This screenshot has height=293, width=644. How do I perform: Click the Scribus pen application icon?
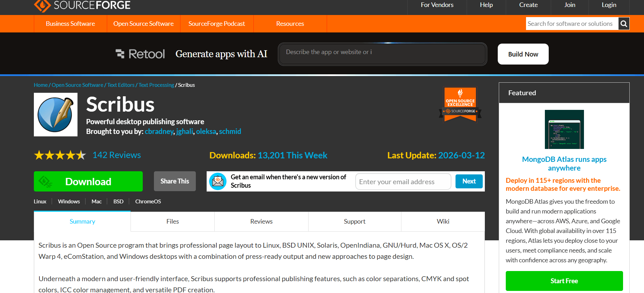tap(55, 115)
